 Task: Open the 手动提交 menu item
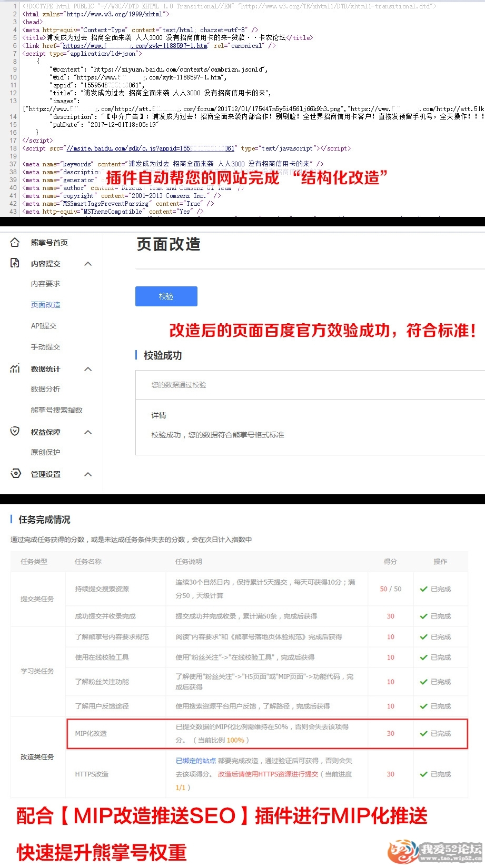(x=45, y=347)
